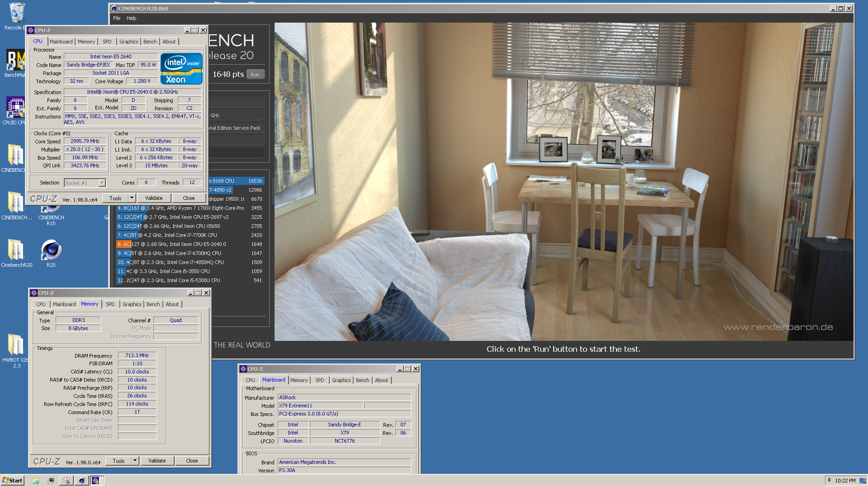Expand Tools dropdown arrow in CPU-Z CPU window
Viewport: 868px width, 486px height.
click(x=132, y=198)
